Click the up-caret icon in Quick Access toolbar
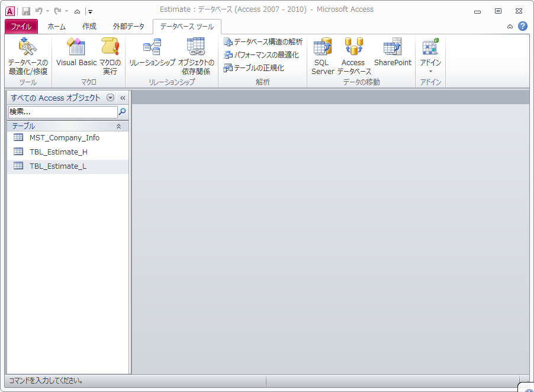 (x=78, y=12)
